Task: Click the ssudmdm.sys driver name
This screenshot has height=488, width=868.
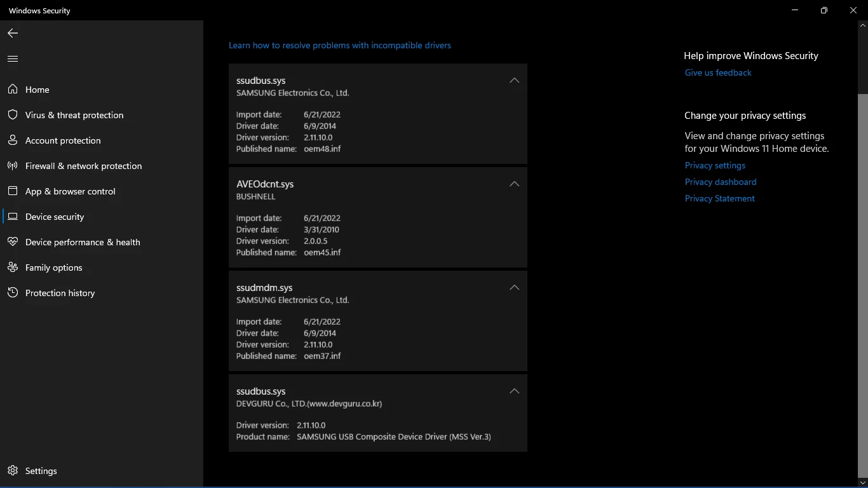Action: (264, 288)
